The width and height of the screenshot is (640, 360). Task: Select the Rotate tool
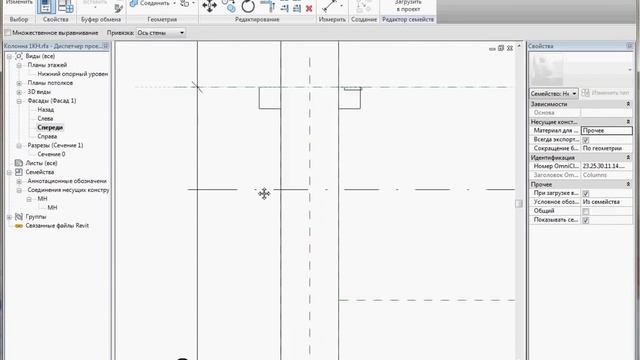248,7
